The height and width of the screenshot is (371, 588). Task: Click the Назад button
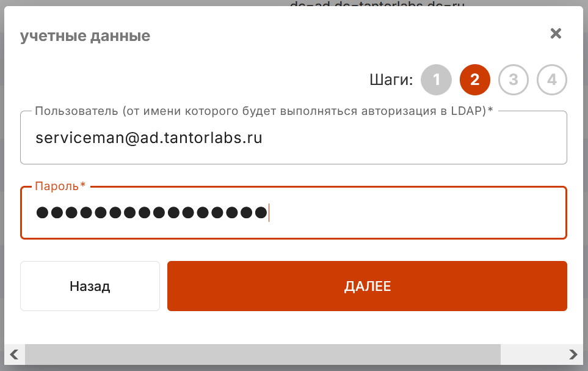coord(90,286)
